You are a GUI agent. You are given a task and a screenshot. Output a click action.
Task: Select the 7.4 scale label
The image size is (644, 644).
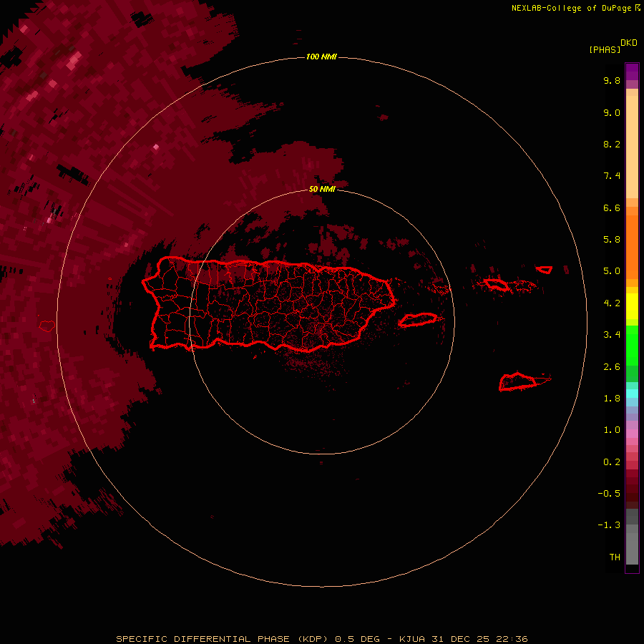(612, 176)
